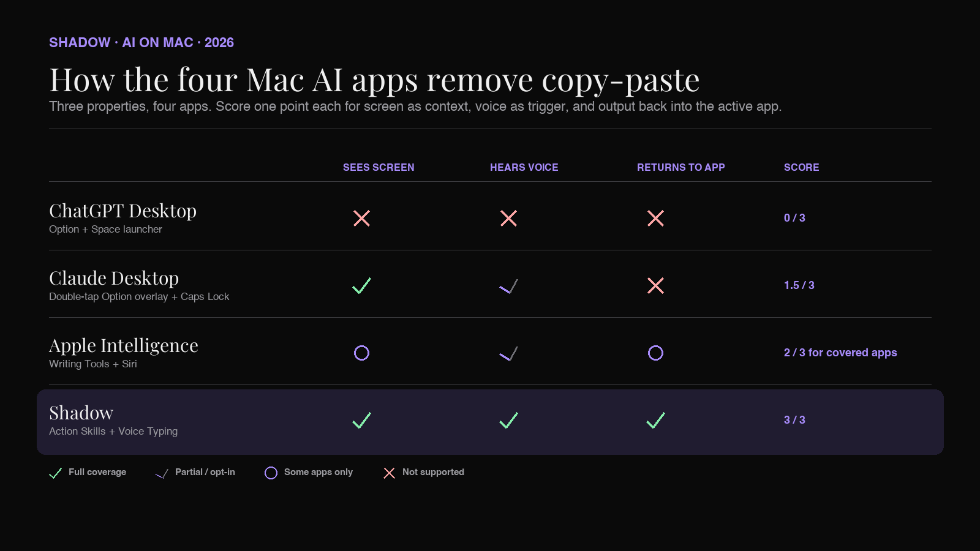Click the green check for Shadow Returns to App
The image size is (980, 551).
[655, 421]
